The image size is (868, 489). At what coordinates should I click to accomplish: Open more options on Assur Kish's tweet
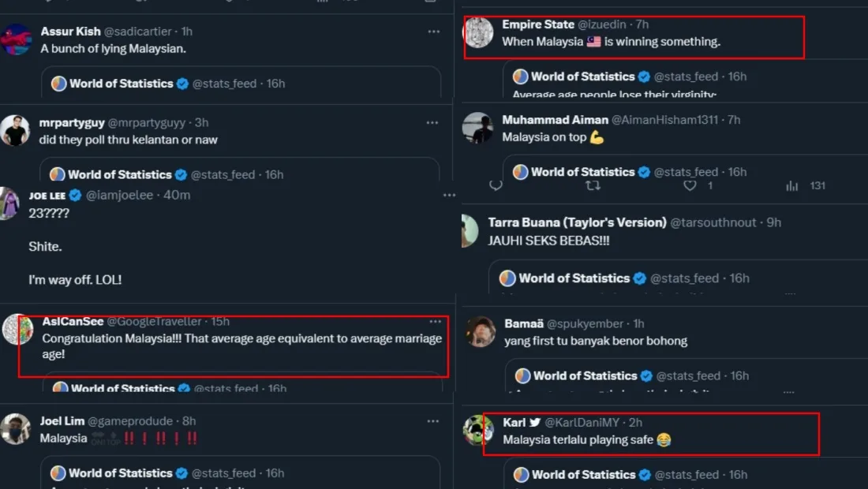433,32
